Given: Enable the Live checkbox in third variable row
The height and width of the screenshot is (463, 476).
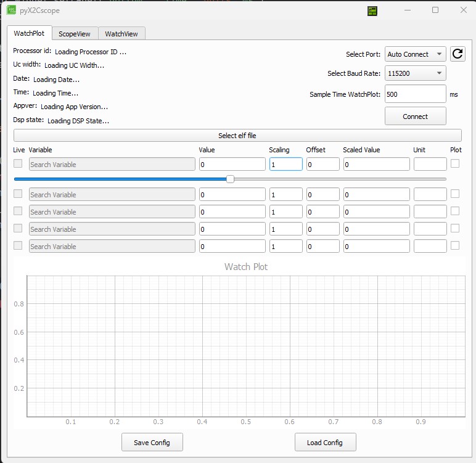Looking at the screenshot, I should click(x=18, y=211).
